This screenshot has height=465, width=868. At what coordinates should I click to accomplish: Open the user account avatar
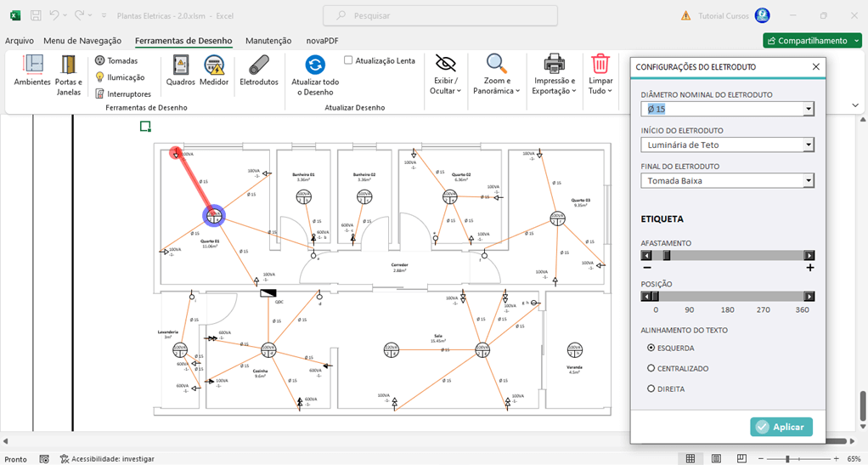click(x=763, y=15)
